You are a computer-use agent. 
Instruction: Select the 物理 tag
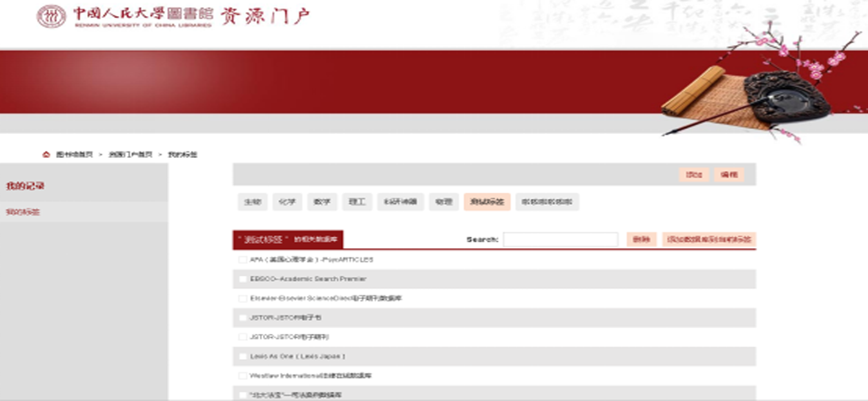[x=443, y=202]
